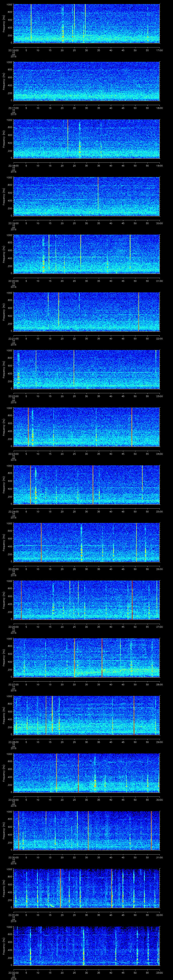Open the spectrogram panel starting at 22:30:00
173x980 pixels.
[x=87, y=831]
